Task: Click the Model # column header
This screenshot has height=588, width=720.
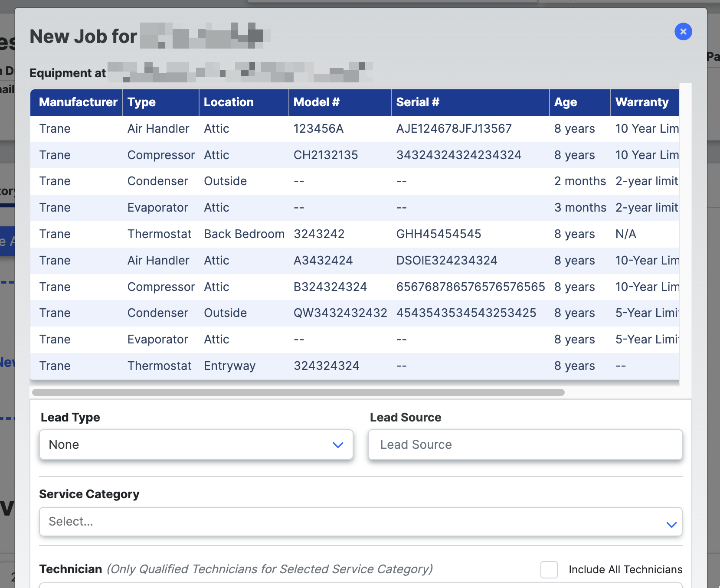Action: [x=316, y=102]
